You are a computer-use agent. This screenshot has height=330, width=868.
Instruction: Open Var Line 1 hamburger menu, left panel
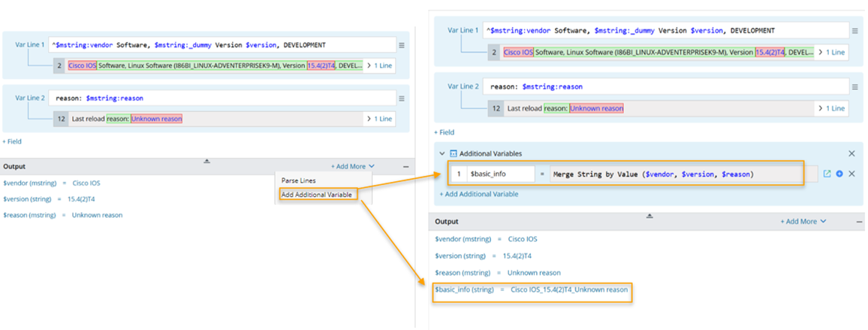[401, 45]
